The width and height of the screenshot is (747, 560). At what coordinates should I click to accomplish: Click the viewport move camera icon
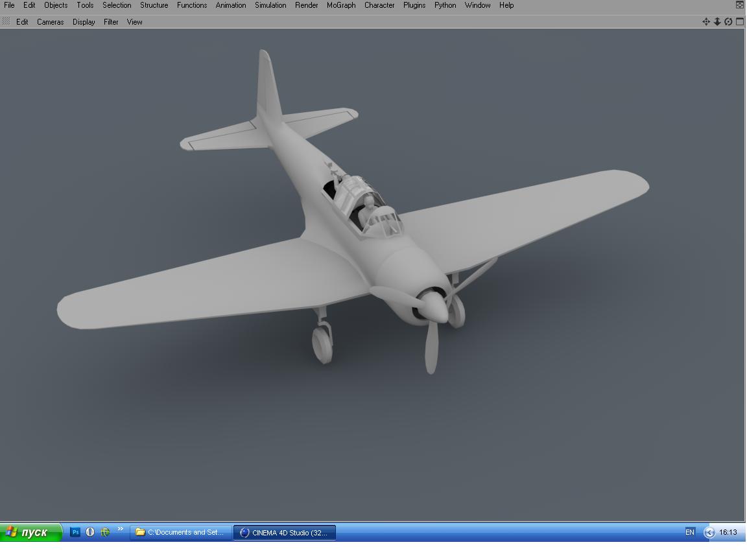pyautogui.click(x=706, y=21)
